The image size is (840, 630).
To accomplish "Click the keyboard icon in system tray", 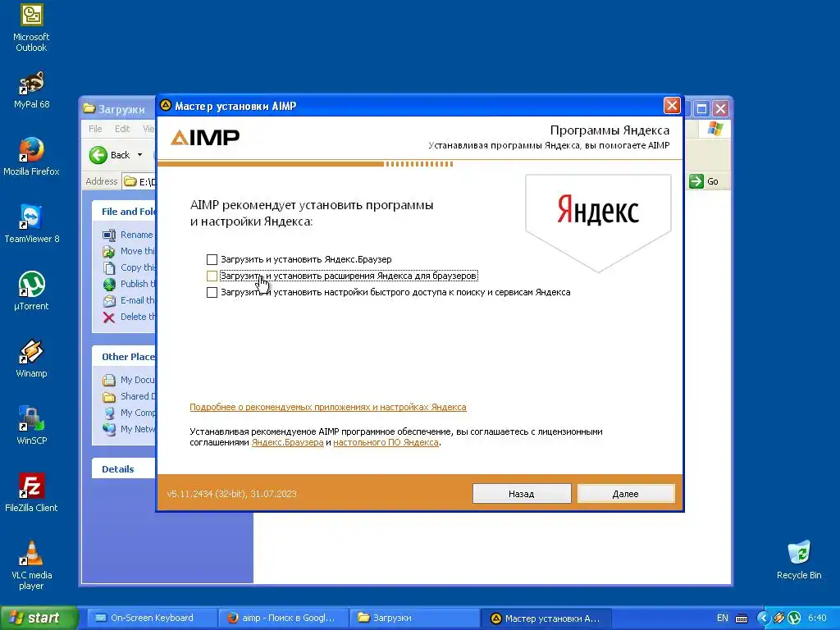I will (742, 619).
